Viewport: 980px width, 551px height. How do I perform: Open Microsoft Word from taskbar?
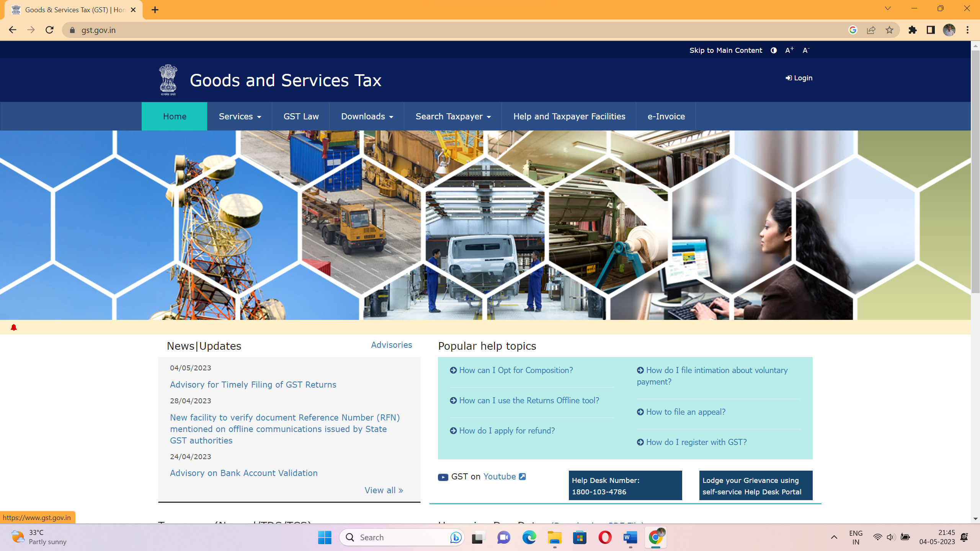[630, 537]
